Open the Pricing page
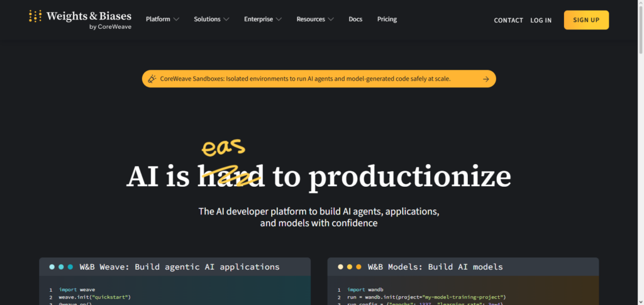Viewport: 644px width, 305px height. click(387, 19)
